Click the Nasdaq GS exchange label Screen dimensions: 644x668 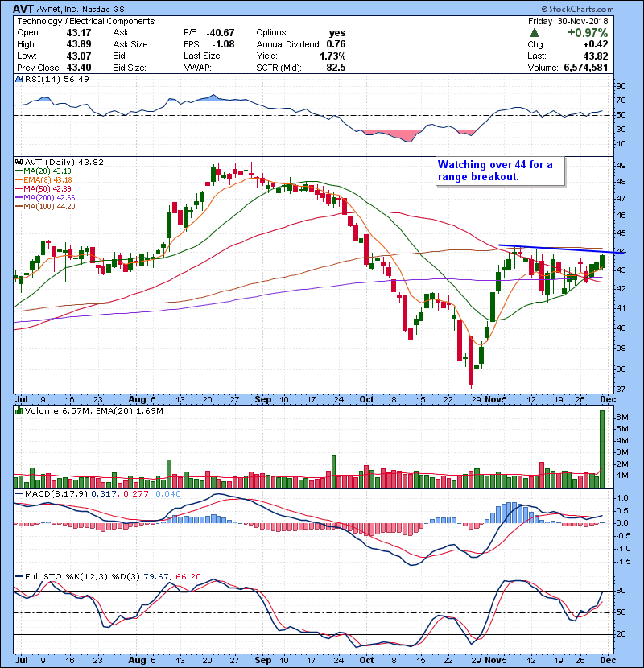point(104,9)
